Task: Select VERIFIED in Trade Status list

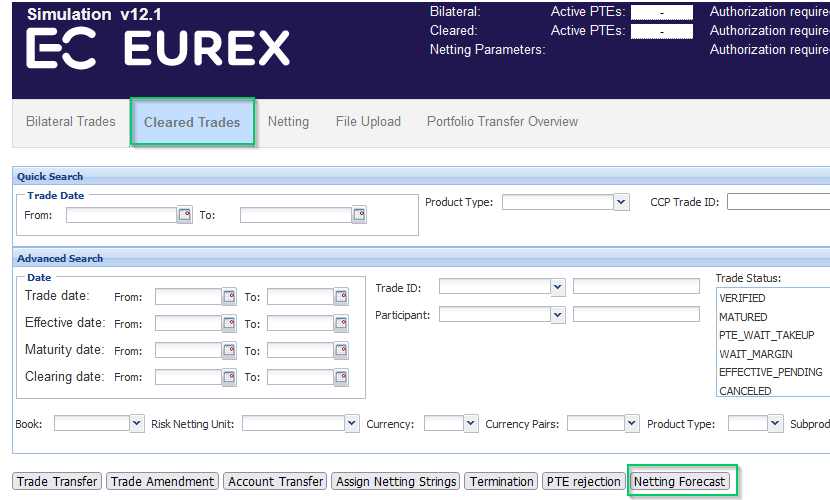Action: click(x=742, y=298)
